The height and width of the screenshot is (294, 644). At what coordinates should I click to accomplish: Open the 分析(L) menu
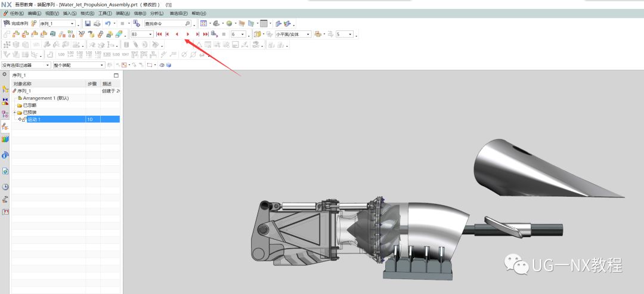156,14
